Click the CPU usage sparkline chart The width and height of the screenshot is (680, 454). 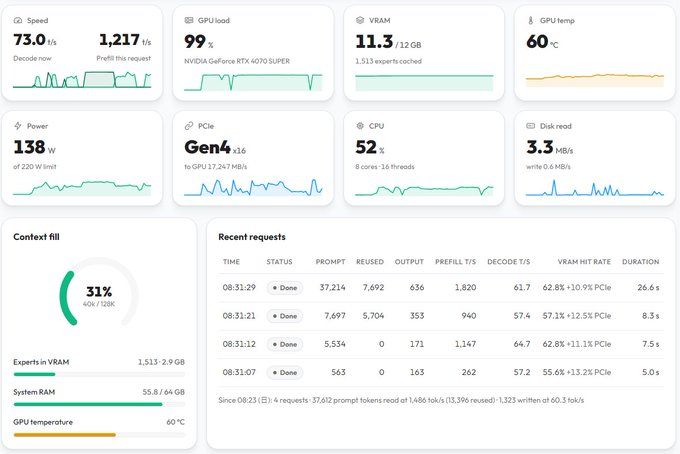point(424,191)
